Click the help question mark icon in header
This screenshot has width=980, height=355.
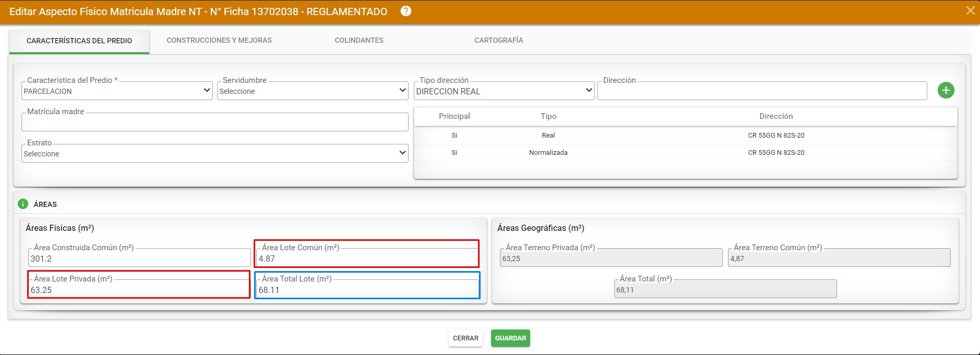click(405, 11)
